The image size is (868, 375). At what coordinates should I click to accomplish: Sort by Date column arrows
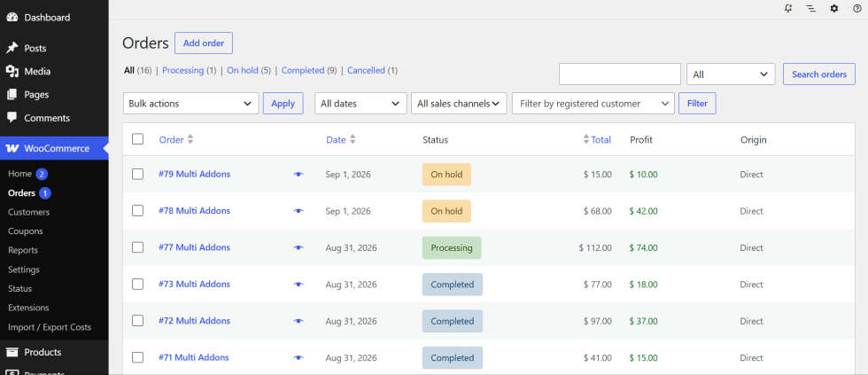pyautogui.click(x=353, y=139)
